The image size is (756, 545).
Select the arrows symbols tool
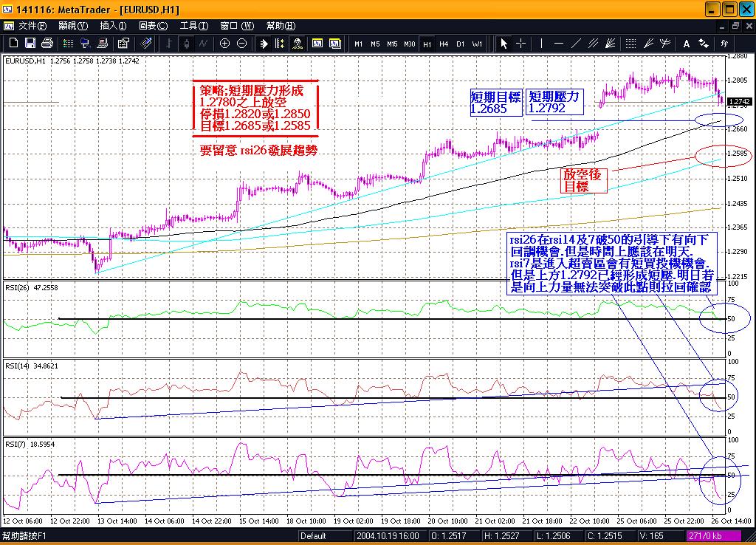pyautogui.click(x=704, y=44)
